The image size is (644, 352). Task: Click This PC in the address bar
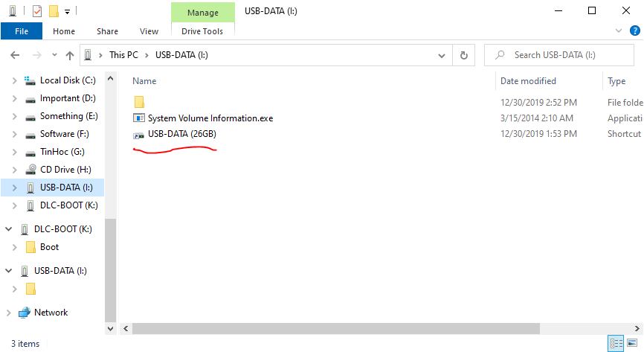coord(123,55)
